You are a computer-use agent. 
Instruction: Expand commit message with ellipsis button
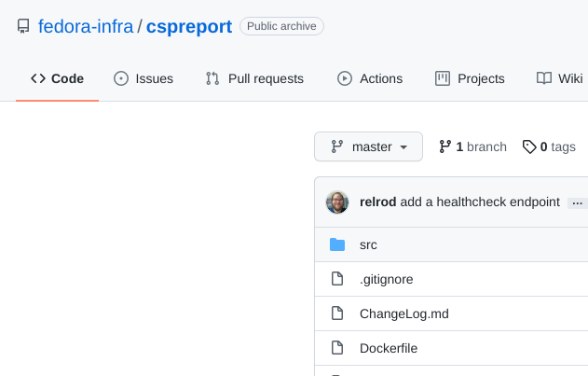click(578, 203)
